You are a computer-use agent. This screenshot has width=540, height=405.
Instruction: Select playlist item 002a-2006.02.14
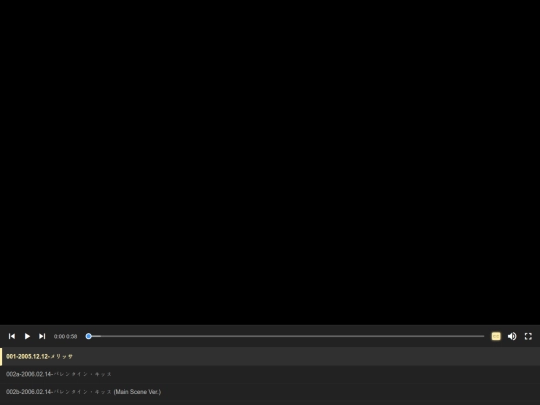tap(270, 374)
